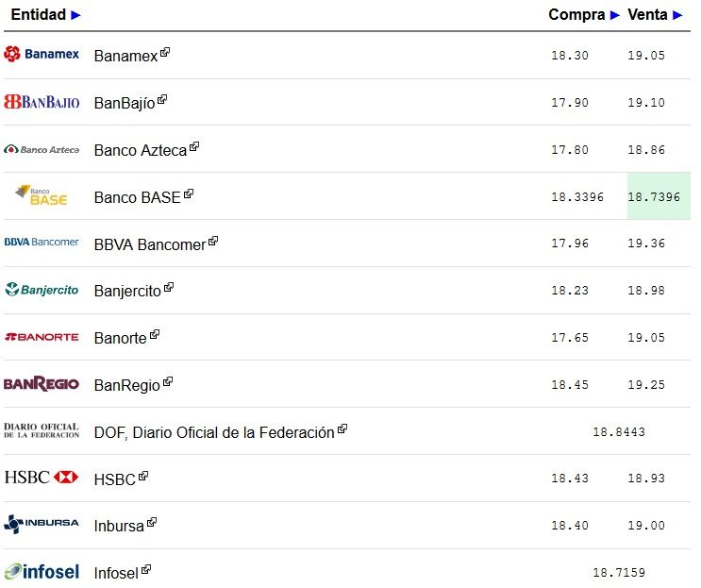Click external link icon beside Inbursa name

point(152,522)
